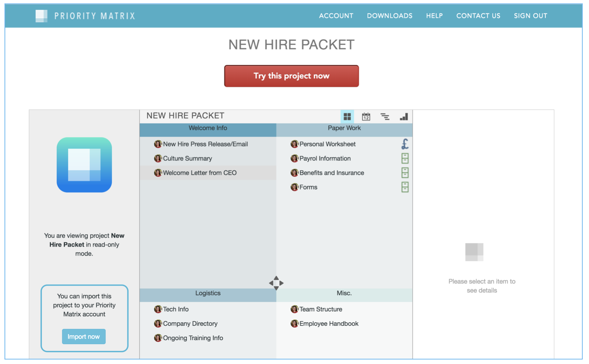Open the calendar view icon
This screenshot has height=364, width=589.
point(366,117)
